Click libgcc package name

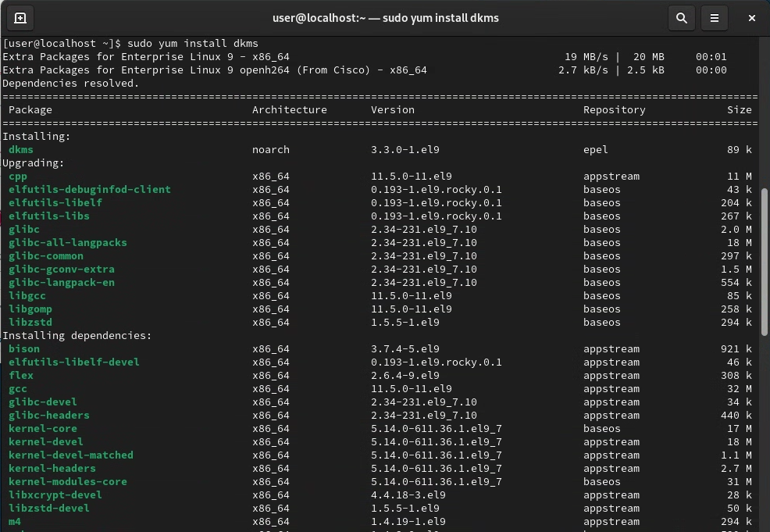click(27, 296)
